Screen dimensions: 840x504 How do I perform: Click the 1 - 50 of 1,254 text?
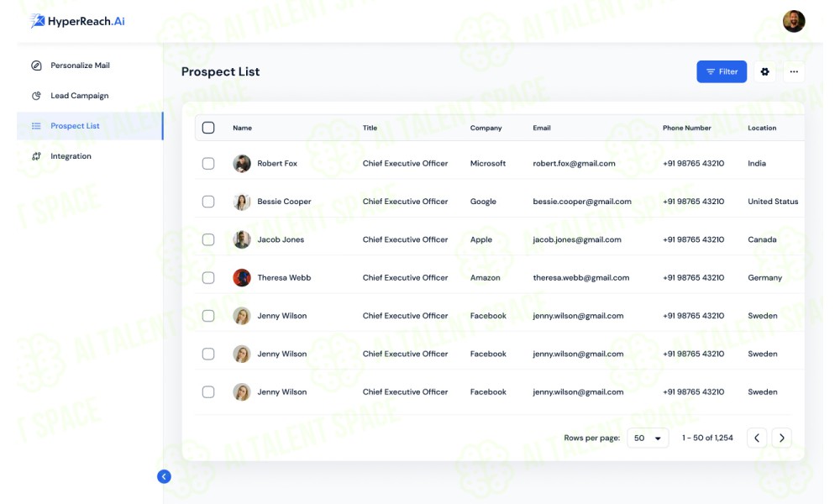click(707, 438)
